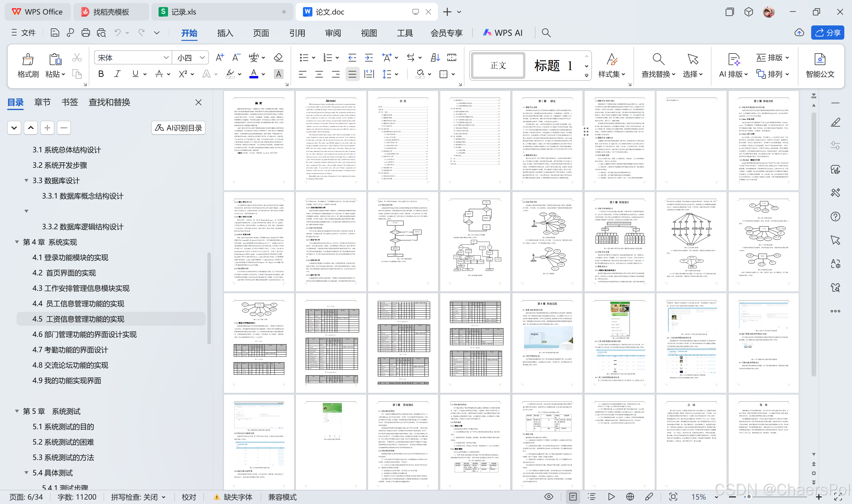Toggle Italic formatting
Viewport: 852px width, 504px height.
pos(117,74)
